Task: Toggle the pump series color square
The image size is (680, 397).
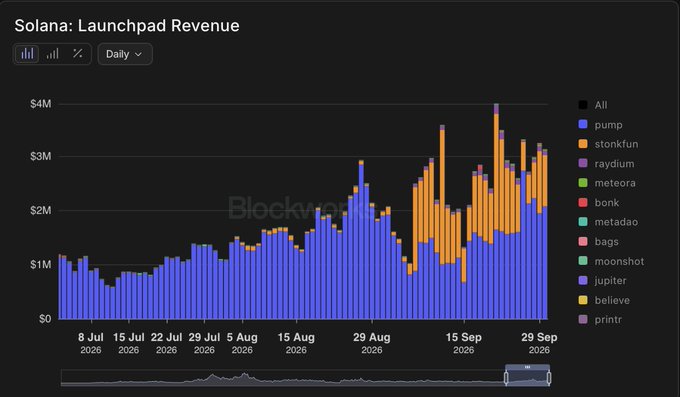Action: [583, 125]
